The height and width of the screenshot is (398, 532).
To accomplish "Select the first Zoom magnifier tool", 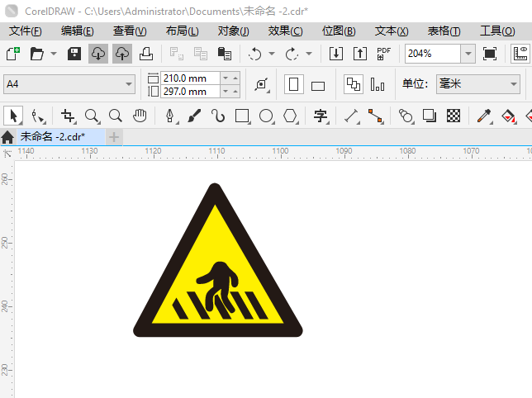I will click(92, 116).
